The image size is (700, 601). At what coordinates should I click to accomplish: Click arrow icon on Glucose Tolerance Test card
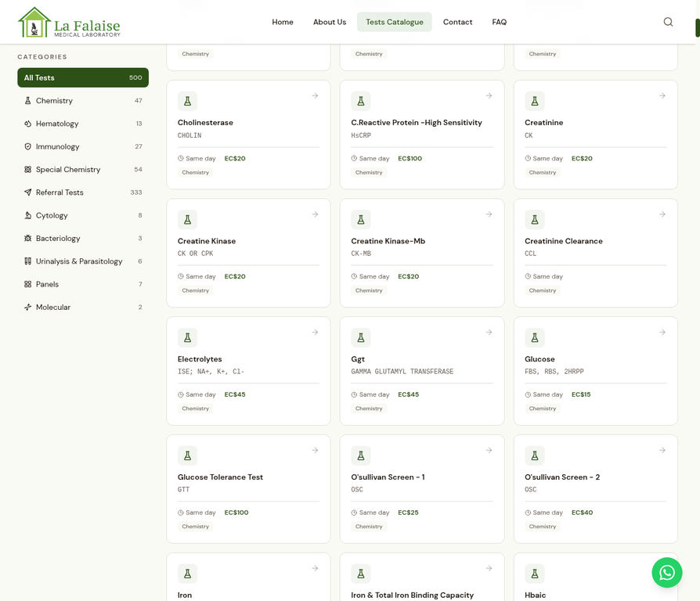(x=315, y=451)
